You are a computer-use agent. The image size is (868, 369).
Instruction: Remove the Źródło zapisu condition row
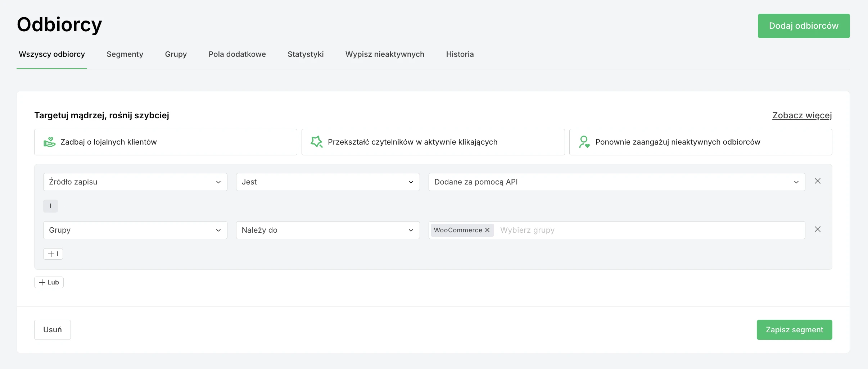click(817, 181)
